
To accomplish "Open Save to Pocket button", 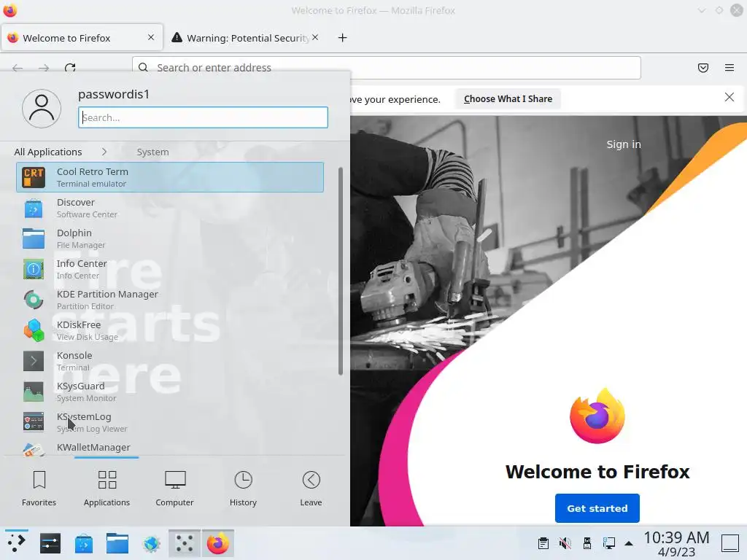I will coord(703,68).
